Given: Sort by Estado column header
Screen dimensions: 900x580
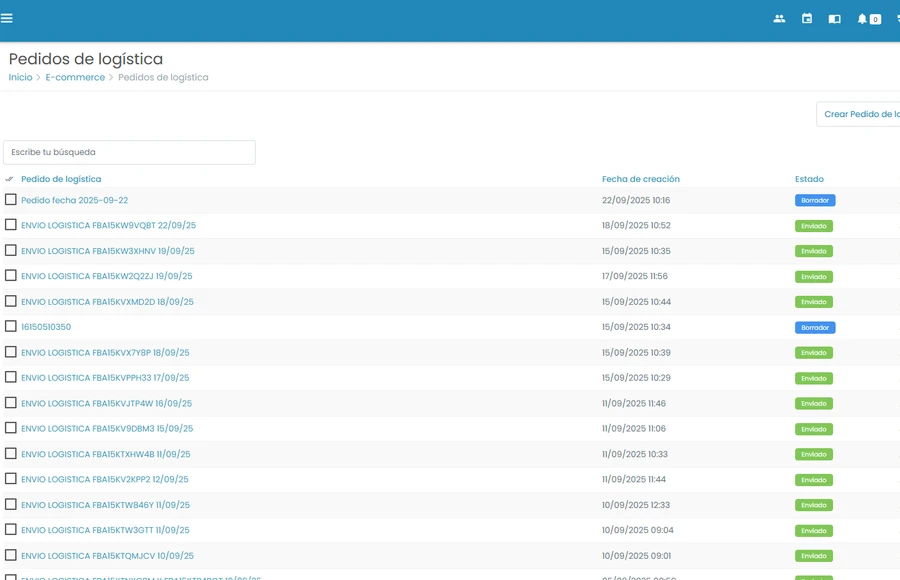Looking at the screenshot, I should [809, 179].
